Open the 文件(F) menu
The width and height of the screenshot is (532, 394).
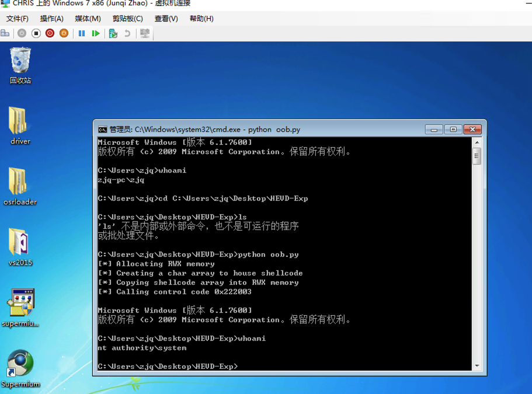point(18,19)
